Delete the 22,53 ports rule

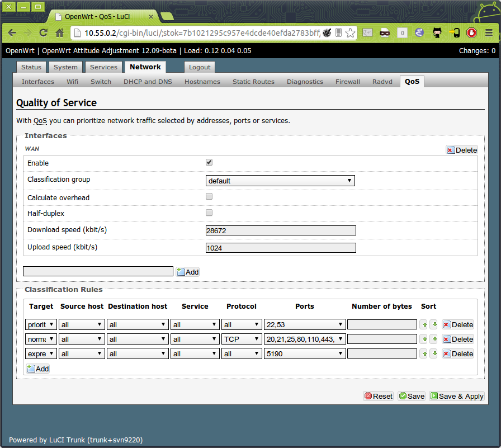458,324
